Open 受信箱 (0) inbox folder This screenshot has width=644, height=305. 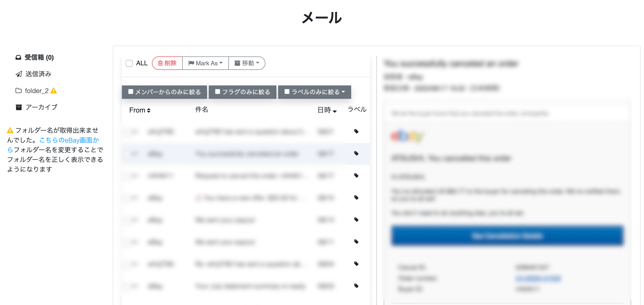[39, 58]
